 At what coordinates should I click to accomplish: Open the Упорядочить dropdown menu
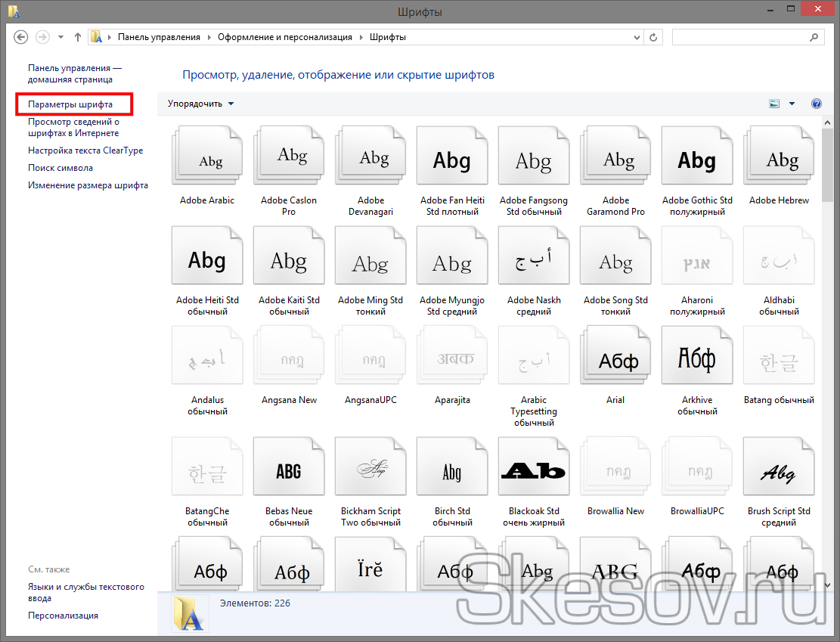[200, 104]
